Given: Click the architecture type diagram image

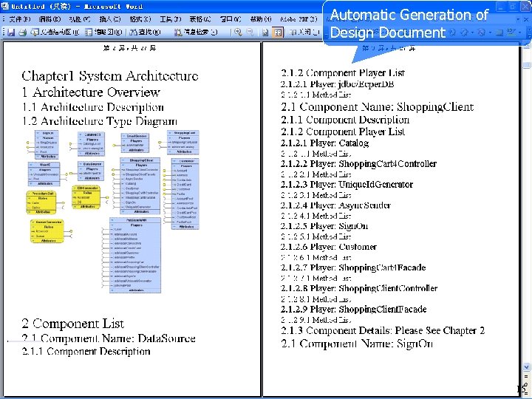Looking at the screenshot, I should point(113,211).
